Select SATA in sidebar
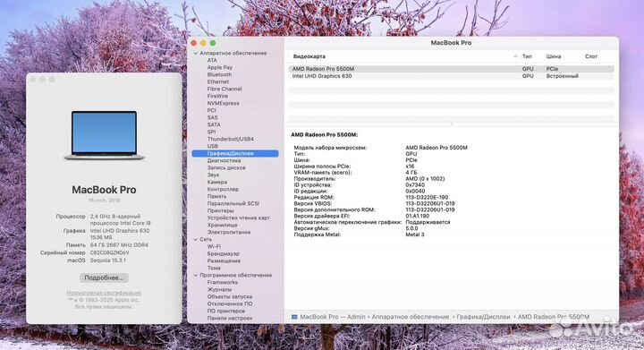This screenshot has width=644, height=350. tap(214, 125)
